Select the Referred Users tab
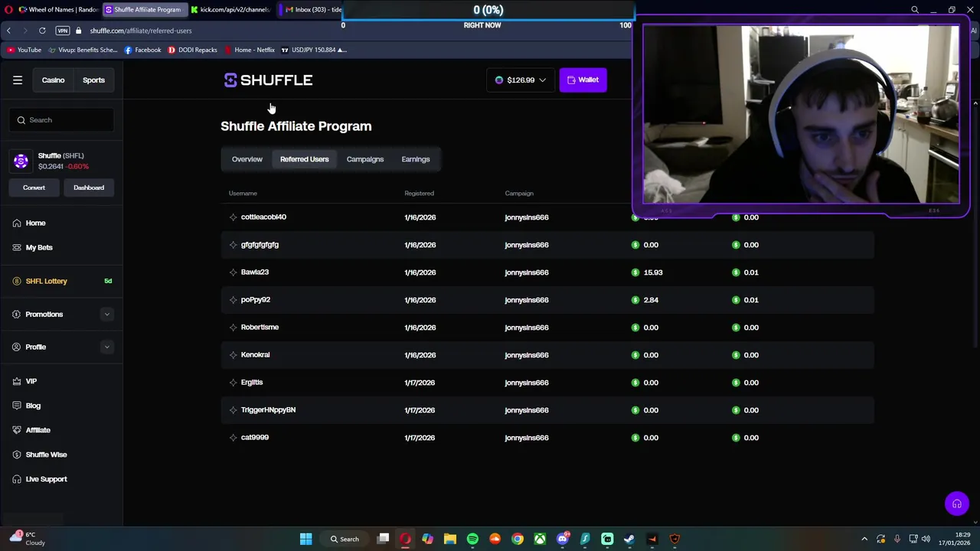Viewport: 980px width, 551px height. point(304,159)
